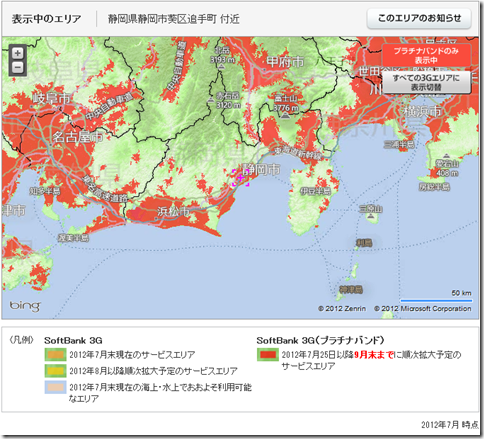The image size is (484, 439).
Task: Click the 房総半島 label
Action: pos(434,187)
